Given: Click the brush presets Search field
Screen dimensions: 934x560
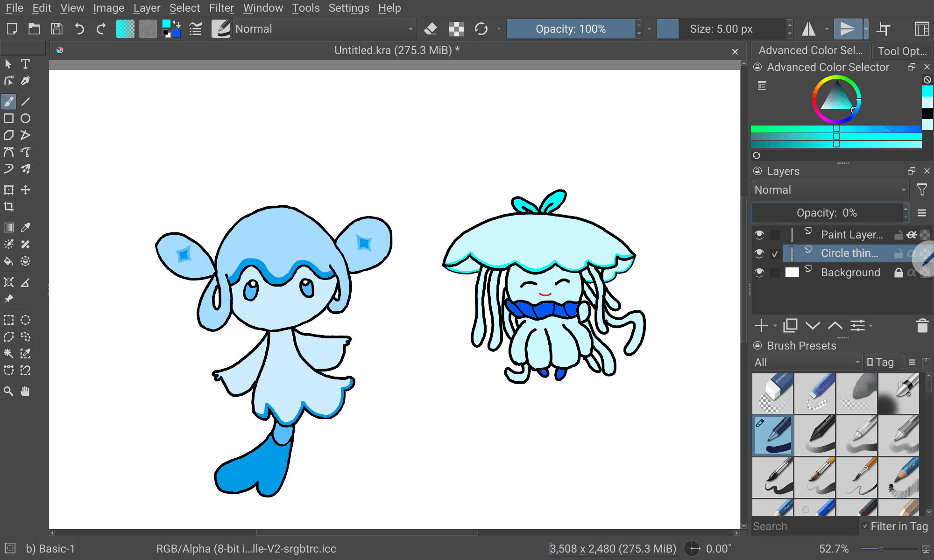Looking at the screenshot, I should click(804, 526).
